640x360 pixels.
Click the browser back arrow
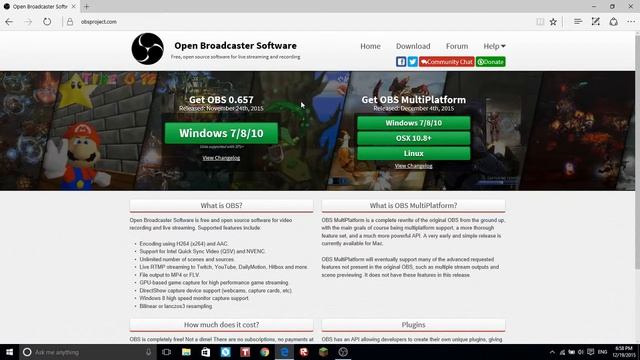[x=9, y=22]
